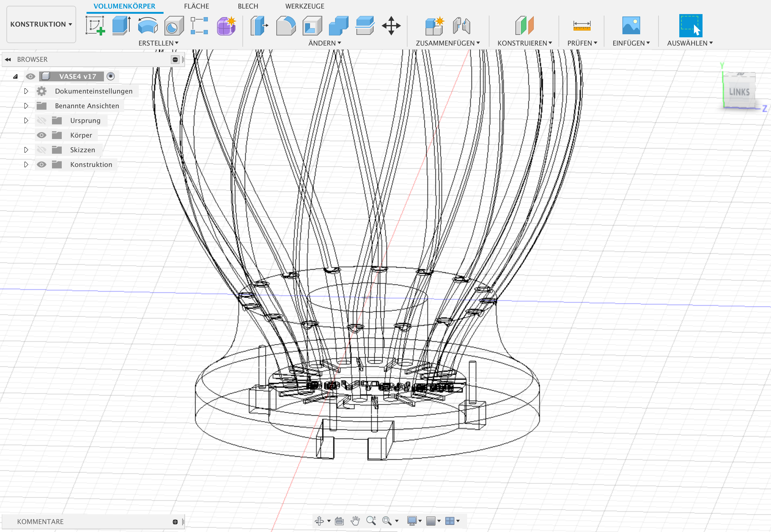The image size is (771, 532).
Task: Click the Offset Plane construct icon
Action: click(524, 25)
